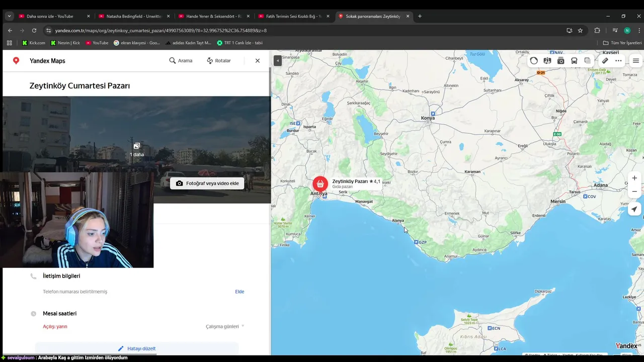Switch to the Natasha Bedingfield Unwritten tab

pyautogui.click(x=134, y=16)
